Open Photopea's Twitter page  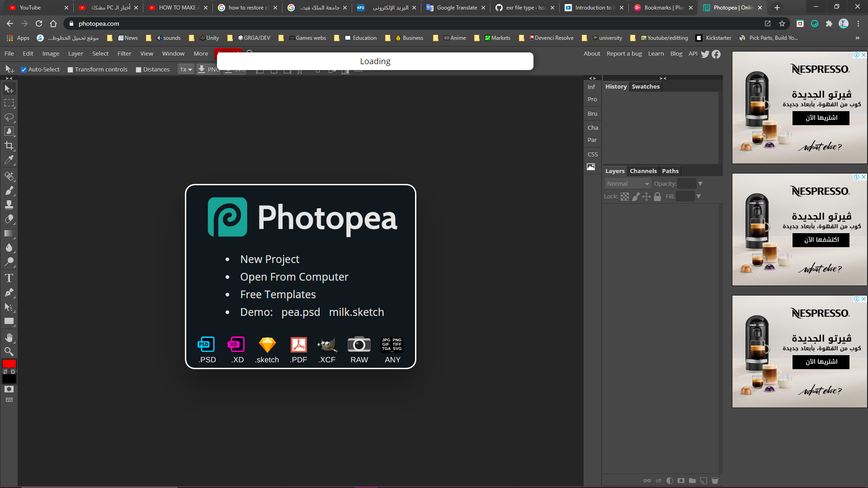click(705, 54)
